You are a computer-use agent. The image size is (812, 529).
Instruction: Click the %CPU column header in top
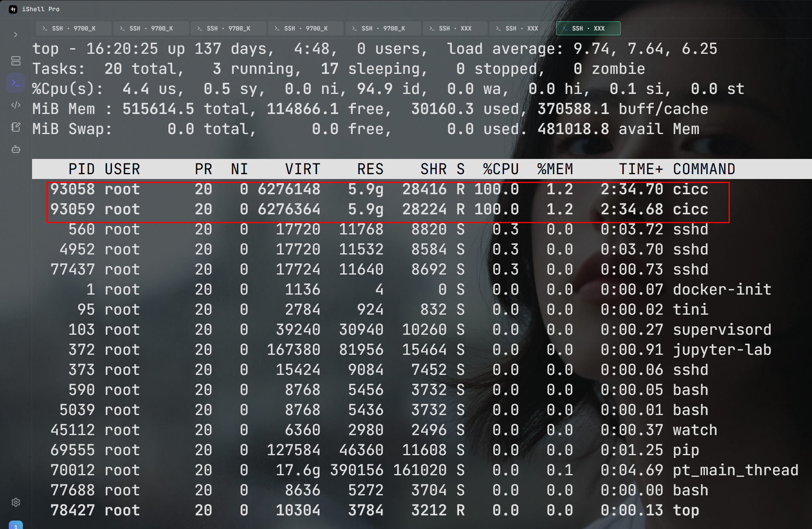(501, 169)
